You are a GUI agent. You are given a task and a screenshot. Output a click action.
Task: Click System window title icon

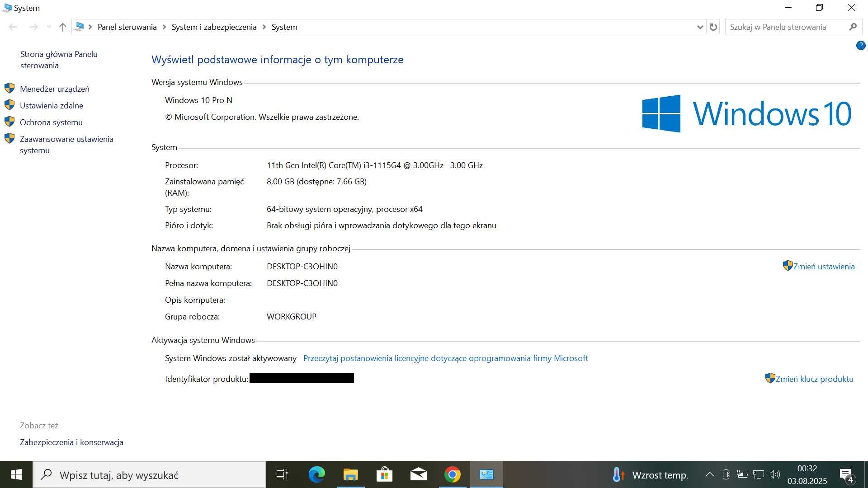(7, 8)
